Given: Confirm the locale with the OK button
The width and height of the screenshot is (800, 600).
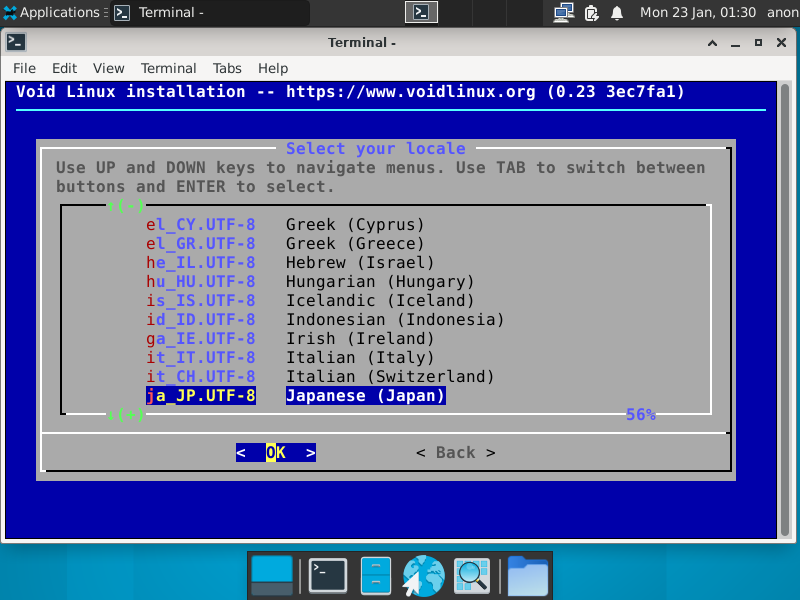Looking at the screenshot, I should pyautogui.click(x=276, y=453).
